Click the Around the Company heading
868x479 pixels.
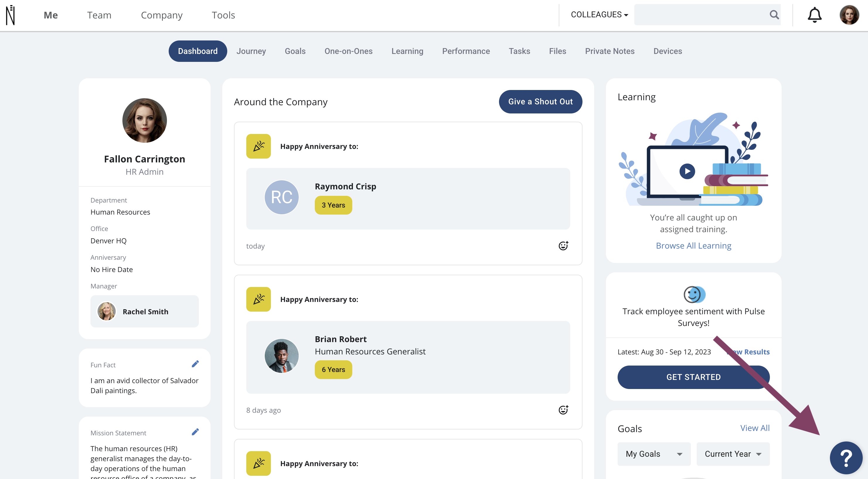point(281,101)
